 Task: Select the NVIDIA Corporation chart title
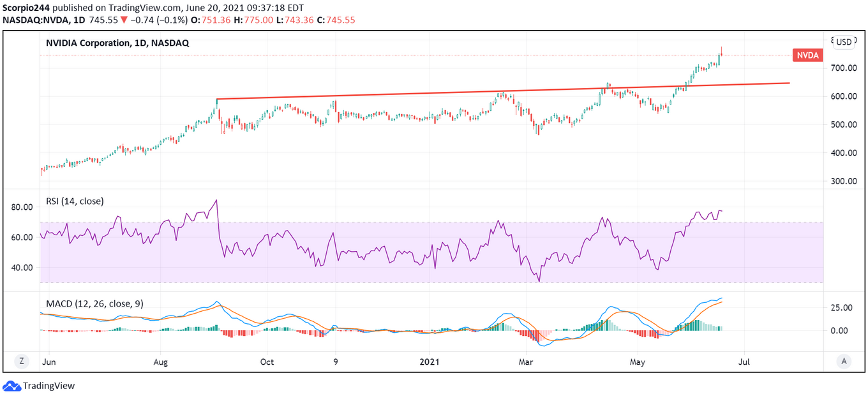pyautogui.click(x=117, y=43)
